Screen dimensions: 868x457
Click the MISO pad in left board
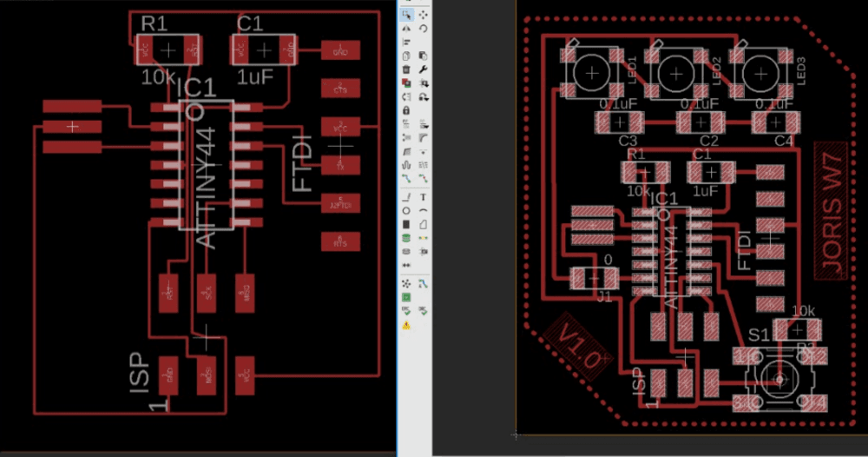(245, 293)
